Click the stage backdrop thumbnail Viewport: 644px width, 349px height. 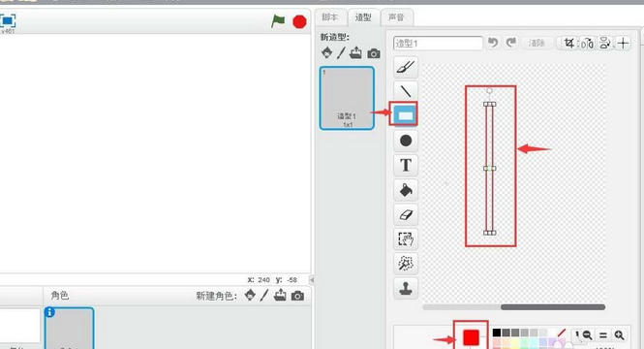19,327
